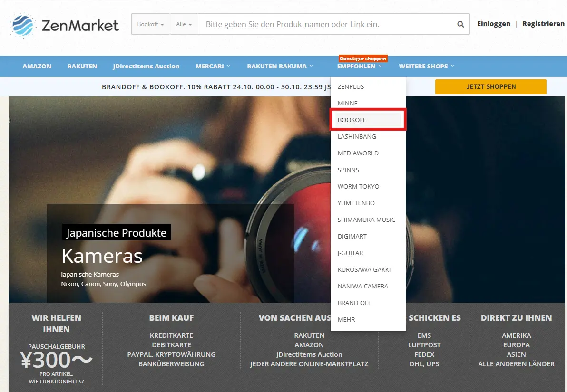The width and height of the screenshot is (567, 392).
Task: Open the Alle category dropdown
Action: coord(184,24)
